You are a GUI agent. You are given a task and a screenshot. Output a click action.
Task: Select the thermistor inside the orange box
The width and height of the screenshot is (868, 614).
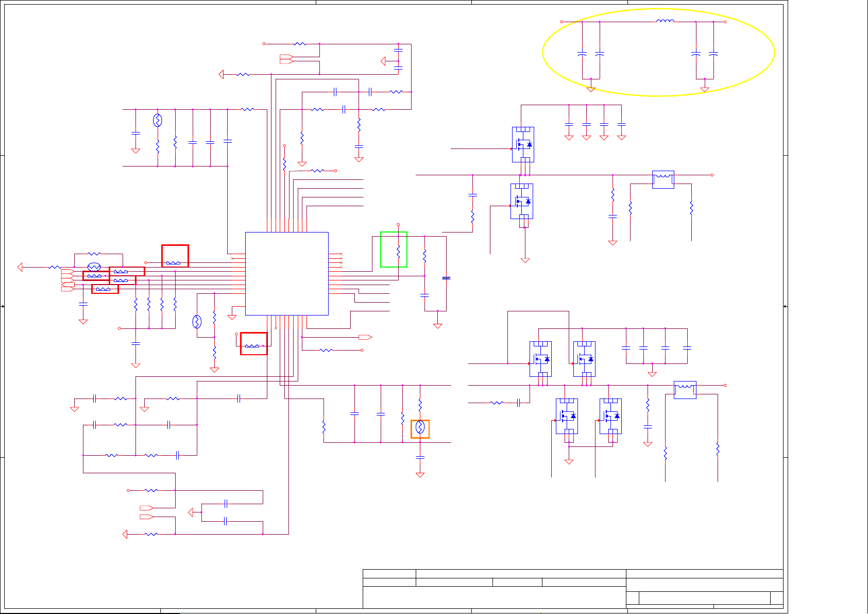tap(420, 427)
